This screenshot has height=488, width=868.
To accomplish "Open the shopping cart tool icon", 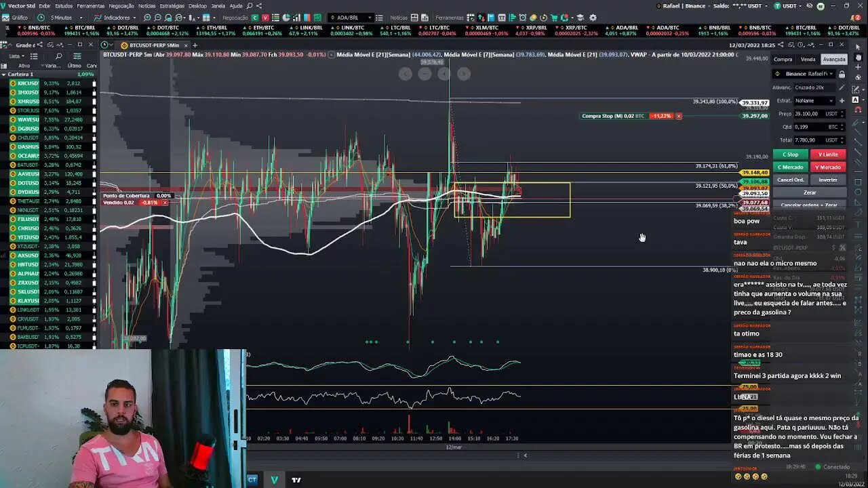I will pos(553,18).
